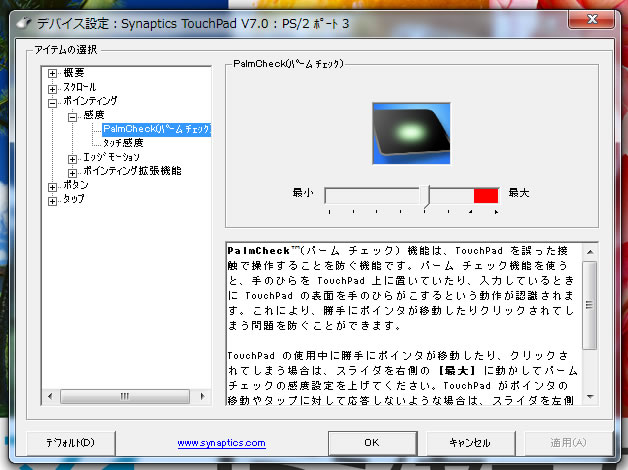Expand the タップ tree node
This screenshot has height=470, width=628.
pos(52,201)
